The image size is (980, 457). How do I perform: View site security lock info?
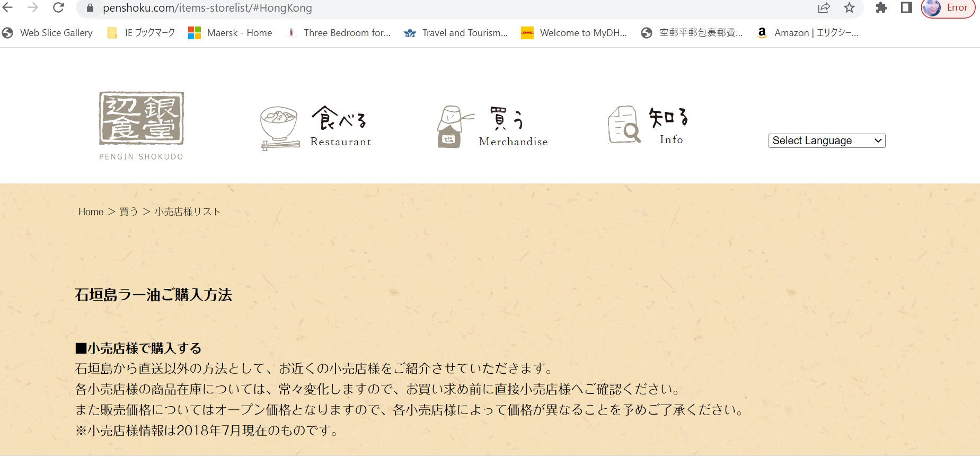tap(90, 8)
